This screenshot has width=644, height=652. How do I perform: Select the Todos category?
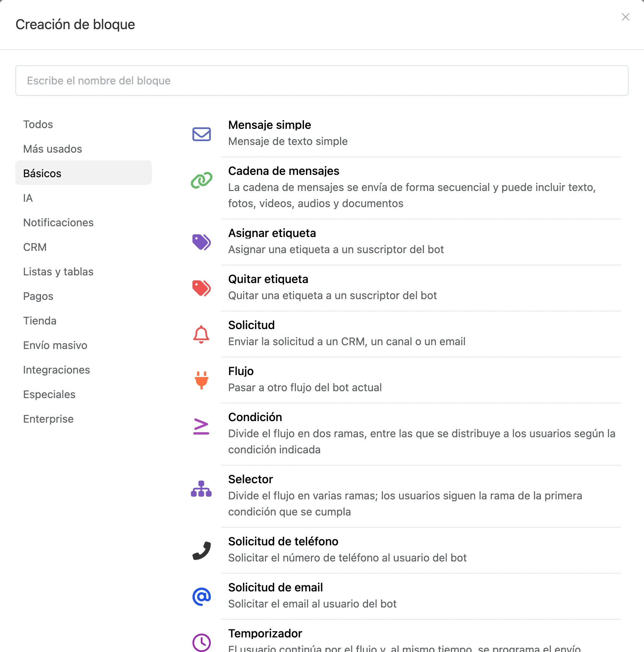coord(84,124)
